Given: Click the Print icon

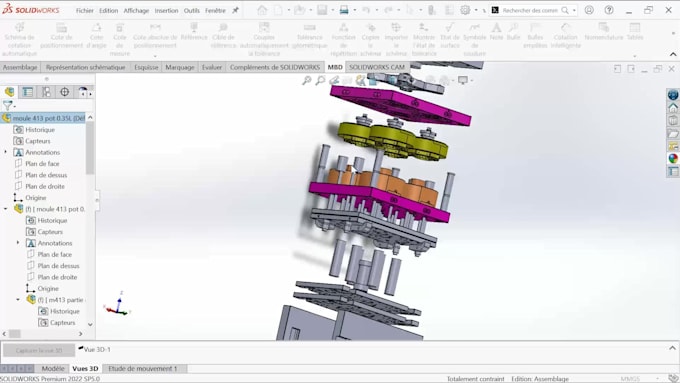Looking at the screenshot, I should pos(344,10).
